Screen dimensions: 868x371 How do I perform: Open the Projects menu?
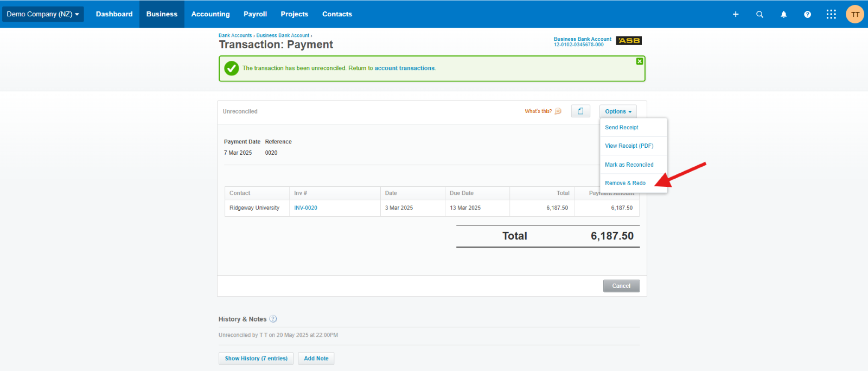(x=294, y=14)
